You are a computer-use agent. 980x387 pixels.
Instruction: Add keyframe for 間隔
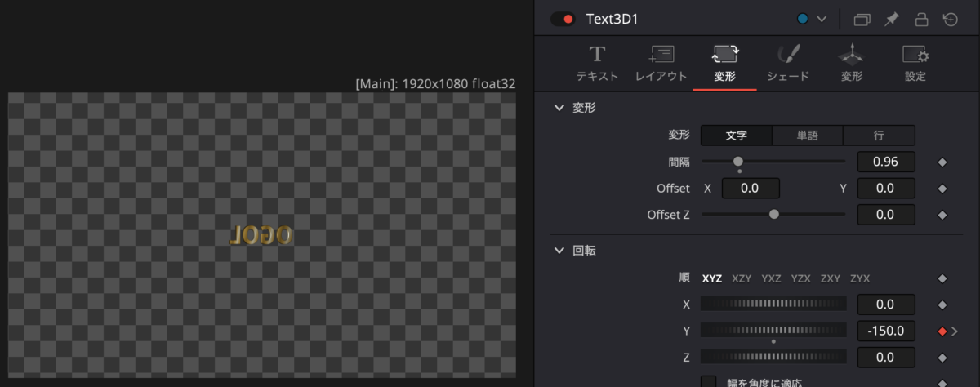click(942, 162)
